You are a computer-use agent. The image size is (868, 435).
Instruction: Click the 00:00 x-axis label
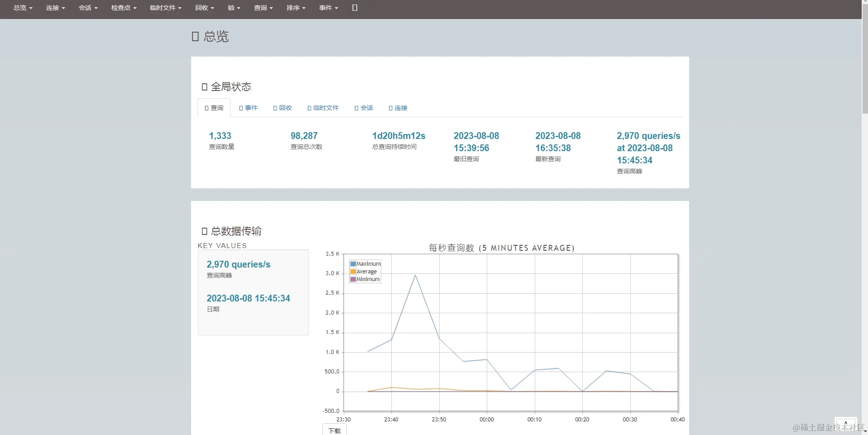pyautogui.click(x=487, y=420)
